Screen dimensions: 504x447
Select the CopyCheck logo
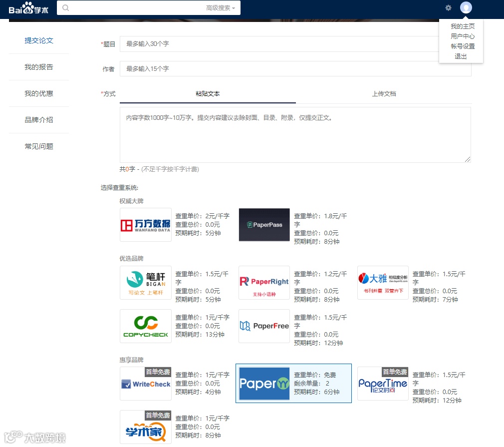[146, 326]
